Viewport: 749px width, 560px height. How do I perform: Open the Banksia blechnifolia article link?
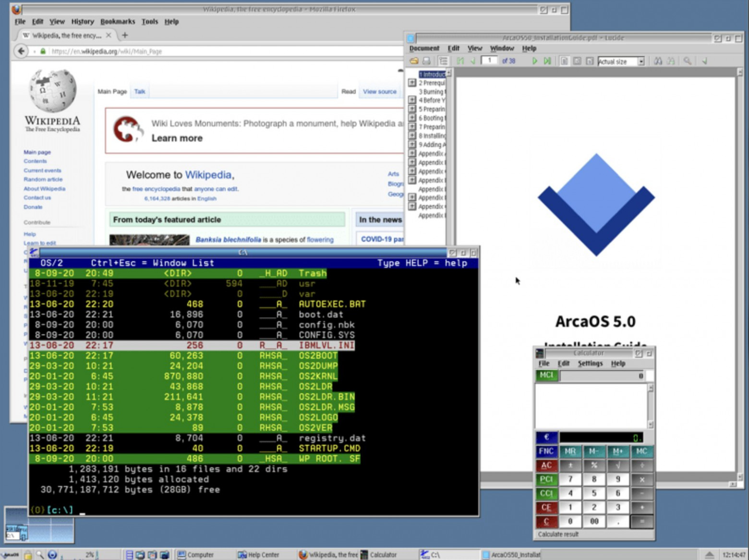tap(228, 240)
